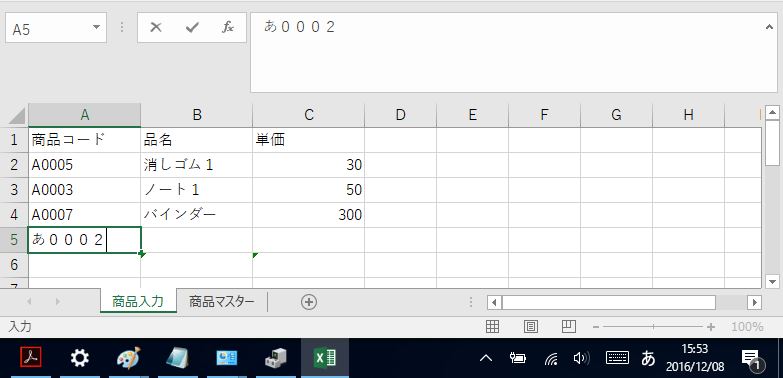Switch to the 商品入力 sheet tab
The width and height of the screenshot is (783, 378).
click(x=138, y=302)
